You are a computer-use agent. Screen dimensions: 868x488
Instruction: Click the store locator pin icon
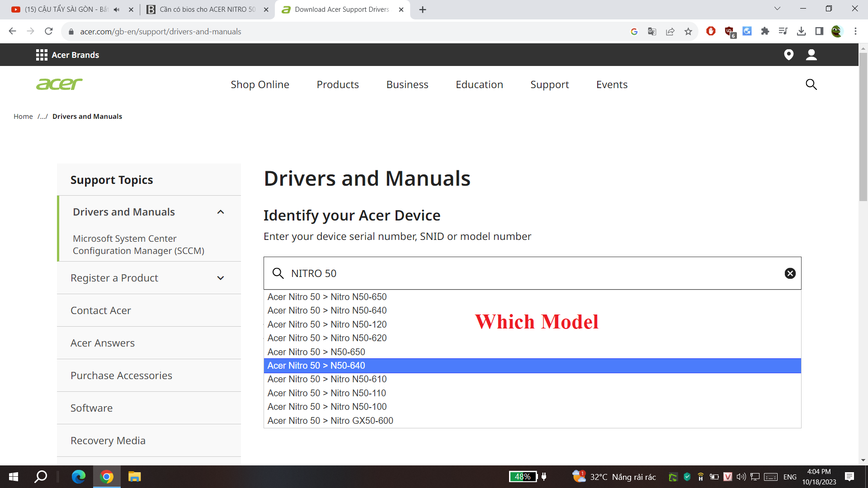point(788,55)
